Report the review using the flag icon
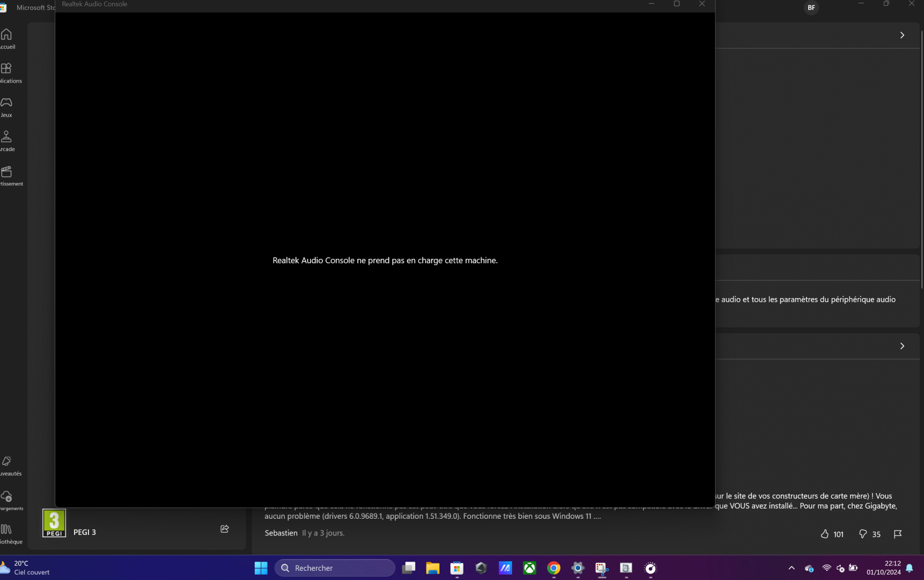 tap(898, 534)
